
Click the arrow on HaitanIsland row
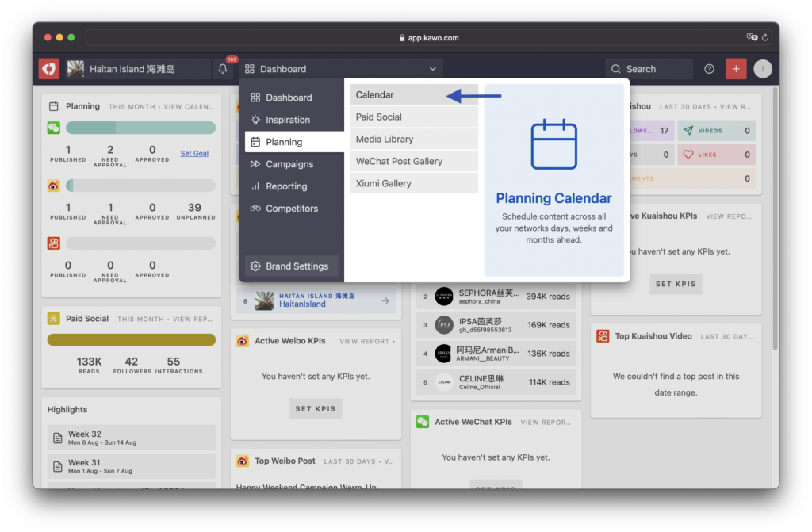[385, 300]
